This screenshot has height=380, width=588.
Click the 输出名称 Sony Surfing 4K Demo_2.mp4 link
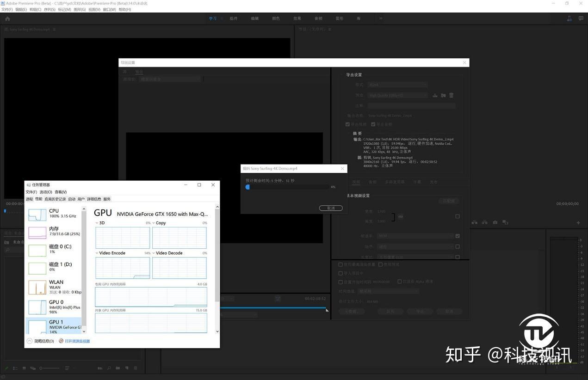pos(390,116)
